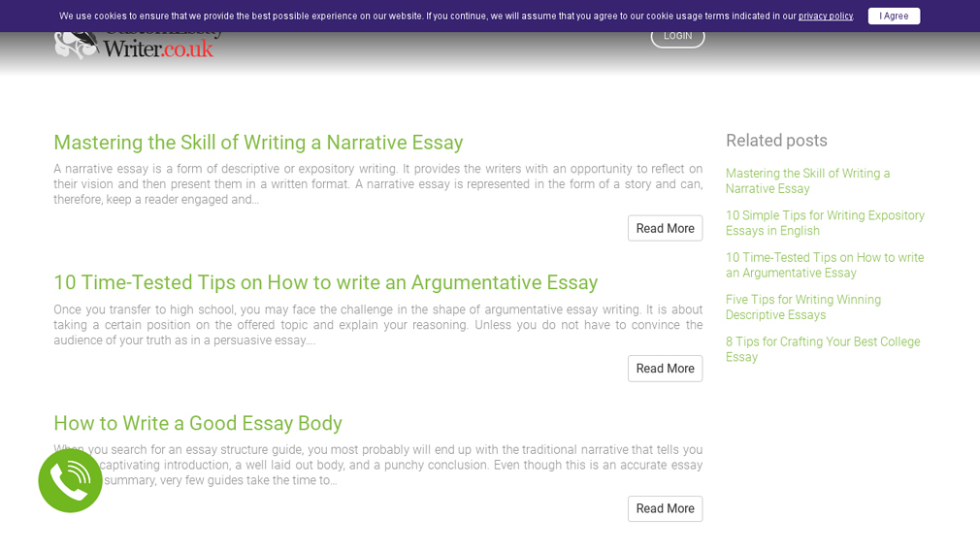Image resolution: width=980 pixels, height=551 pixels.
Task: Click the CustomEssayWriter.co.uk logo
Action: [x=138, y=46]
